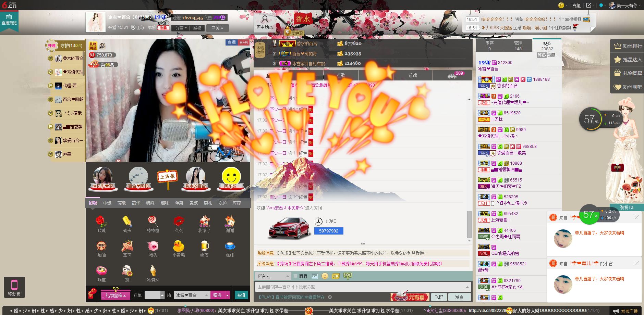
Task: Pick the 棒棒糖 lollipop gift
Action: [x=153, y=222]
